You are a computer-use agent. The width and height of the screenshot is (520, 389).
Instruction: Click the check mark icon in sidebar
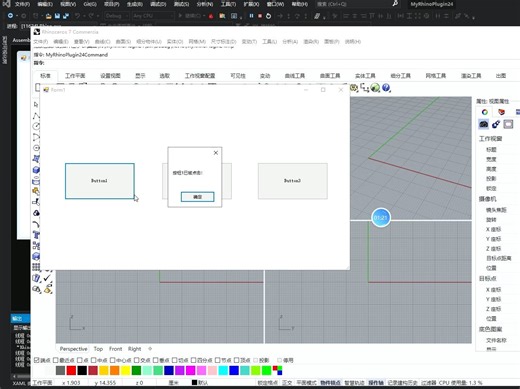click(47, 278)
